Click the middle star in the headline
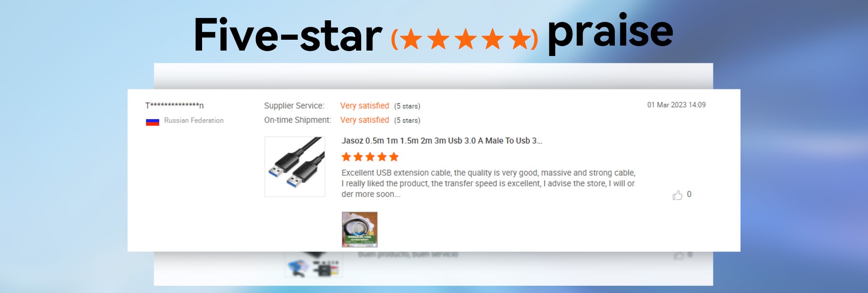 pos(466,39)
